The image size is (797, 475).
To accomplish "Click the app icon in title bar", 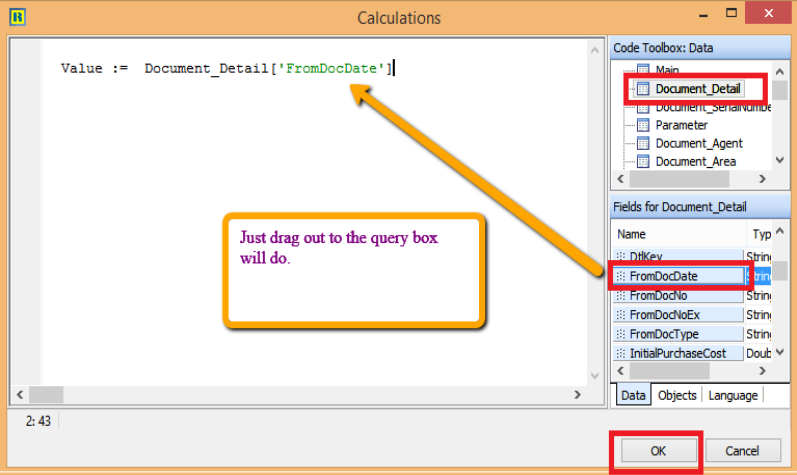I will coord(17,17).
